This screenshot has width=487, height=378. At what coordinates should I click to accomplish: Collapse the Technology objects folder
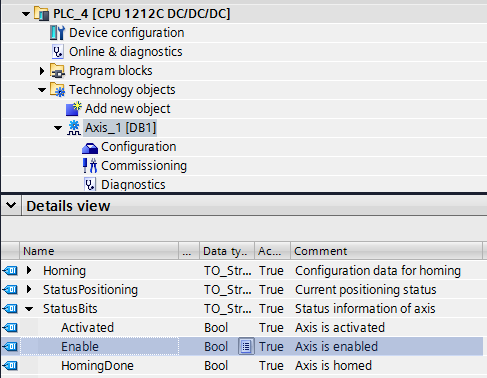point(42,90)
